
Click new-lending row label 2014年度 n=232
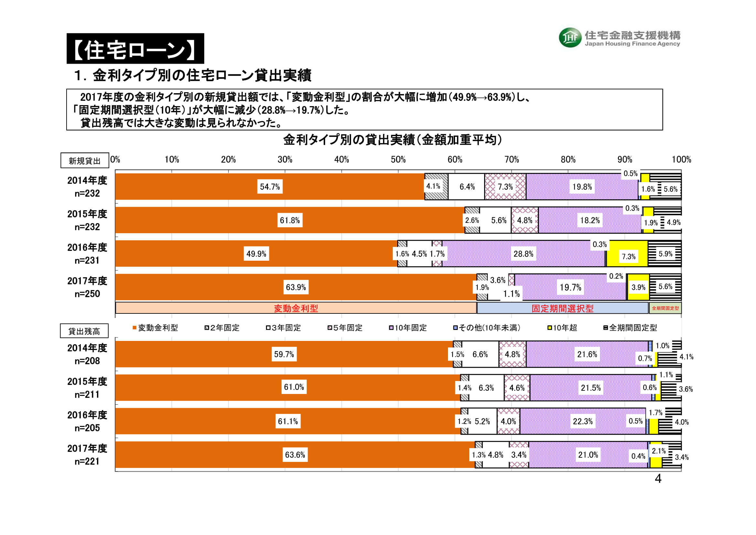[x=87, y=187]
